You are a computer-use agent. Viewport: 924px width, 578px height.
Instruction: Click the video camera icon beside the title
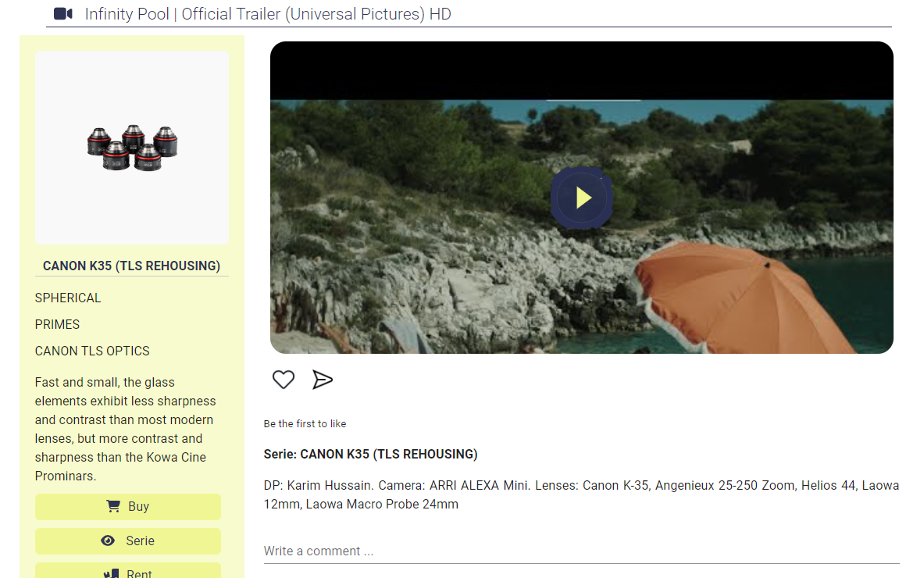point(63,13)
